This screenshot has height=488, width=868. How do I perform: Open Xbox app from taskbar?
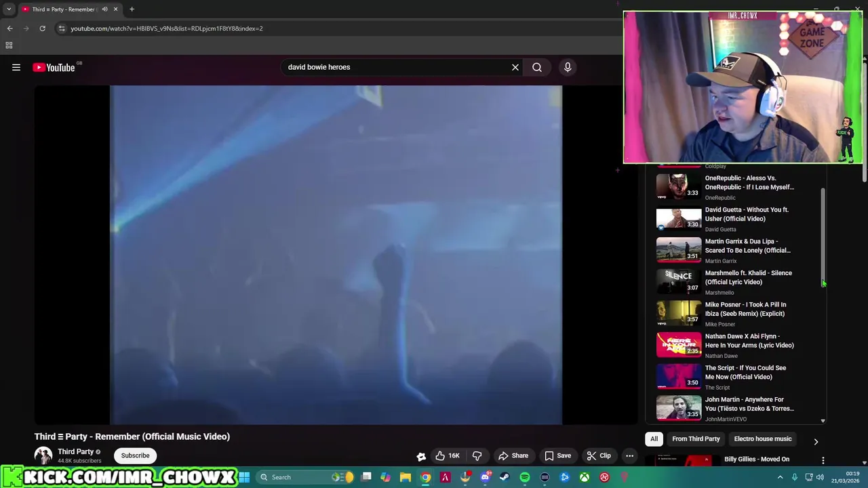click(585, 477)
